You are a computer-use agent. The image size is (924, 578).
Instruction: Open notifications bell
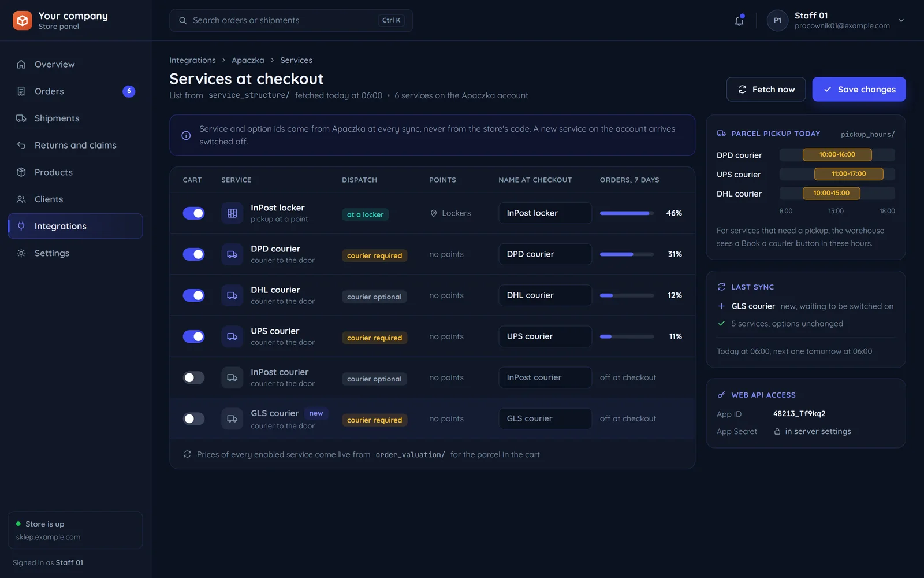click(x=739, y=21)
